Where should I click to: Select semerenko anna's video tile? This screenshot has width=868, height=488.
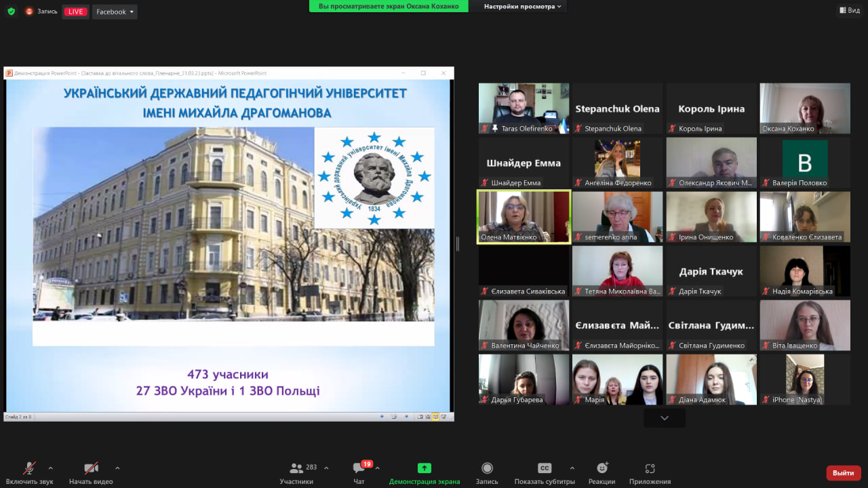[x=618, y=217]
